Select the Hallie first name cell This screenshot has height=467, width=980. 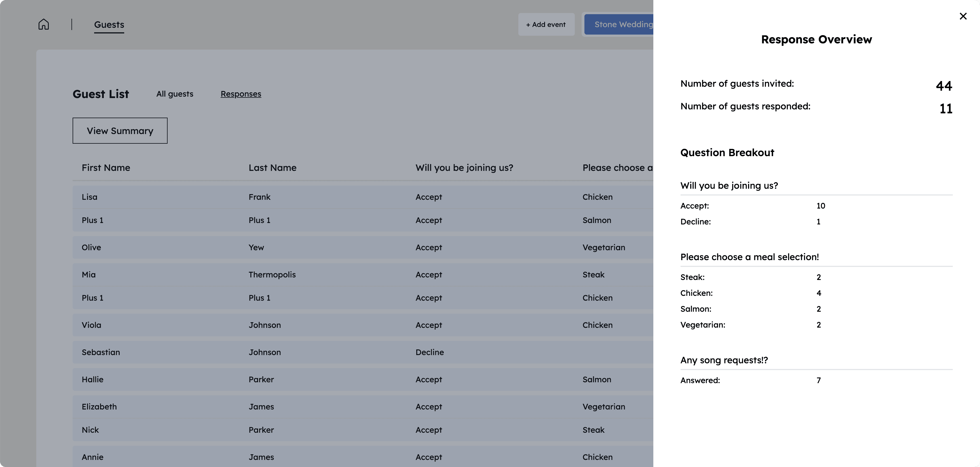92,379
